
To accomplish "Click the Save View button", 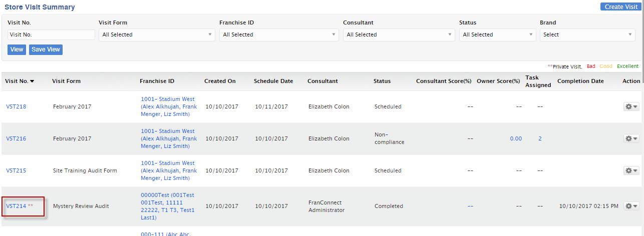I will (x=46, y=49).
